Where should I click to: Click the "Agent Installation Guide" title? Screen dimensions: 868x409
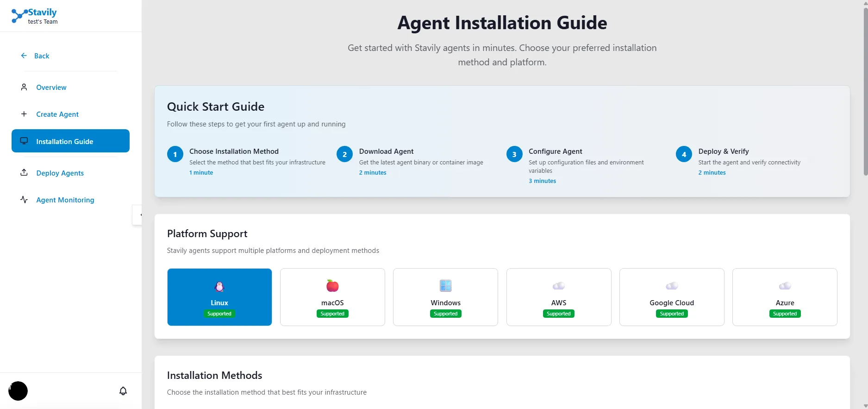(502, 23)
